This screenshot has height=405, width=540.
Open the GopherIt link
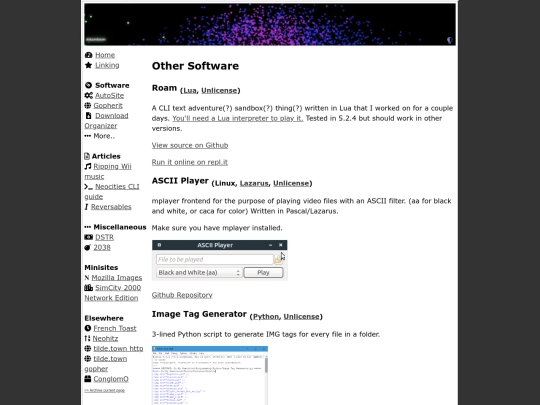click(x=108, y=105)
